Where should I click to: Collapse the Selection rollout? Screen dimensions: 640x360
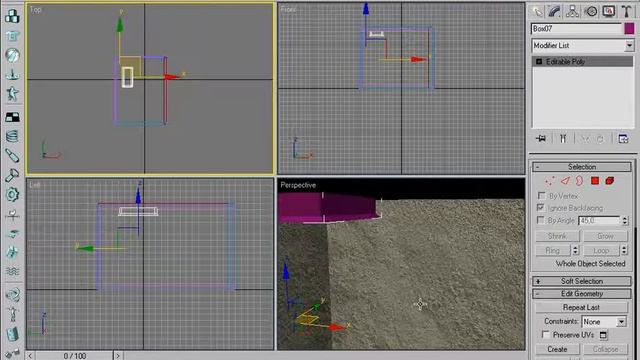(582, 167)
